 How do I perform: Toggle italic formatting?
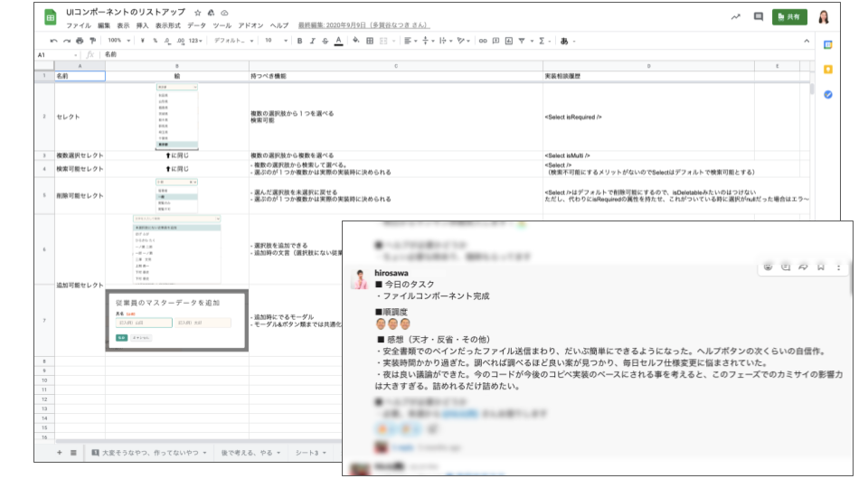click(312, 41)
